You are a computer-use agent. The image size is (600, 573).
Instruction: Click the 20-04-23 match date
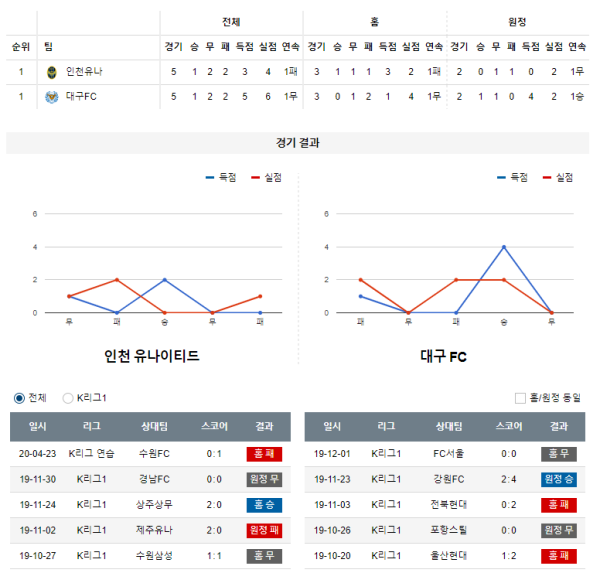[x=38, y=454]
